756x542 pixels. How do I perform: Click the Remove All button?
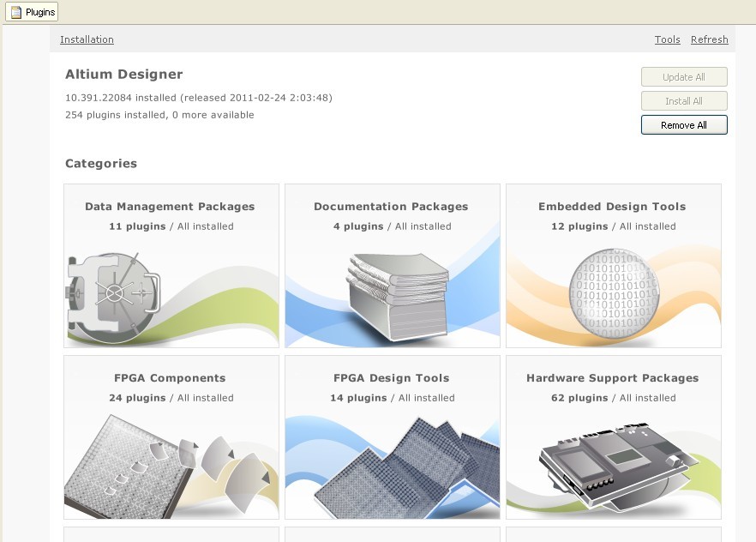684,125
